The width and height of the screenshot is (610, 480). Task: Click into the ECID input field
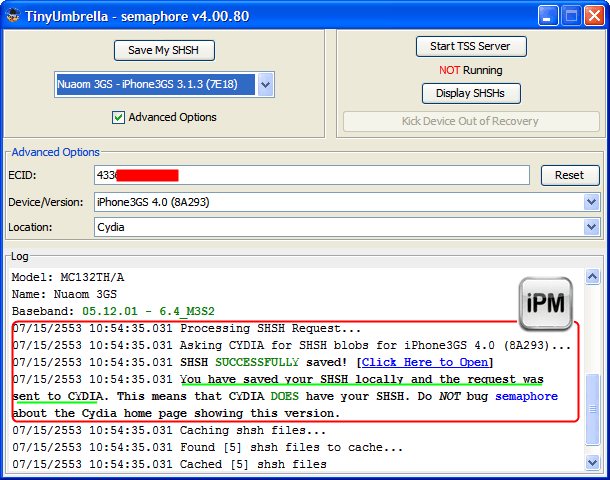tap(312, 175)
